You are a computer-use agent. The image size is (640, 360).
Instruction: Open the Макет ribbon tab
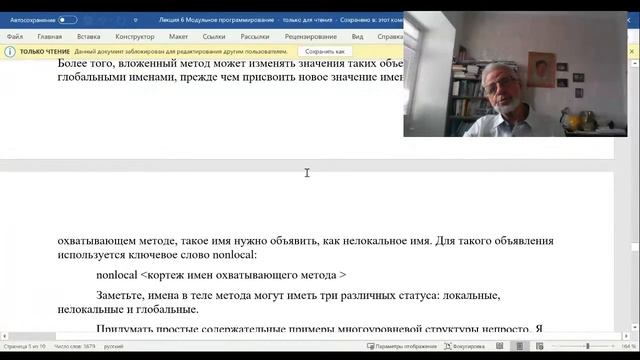(x=178, y=36)
